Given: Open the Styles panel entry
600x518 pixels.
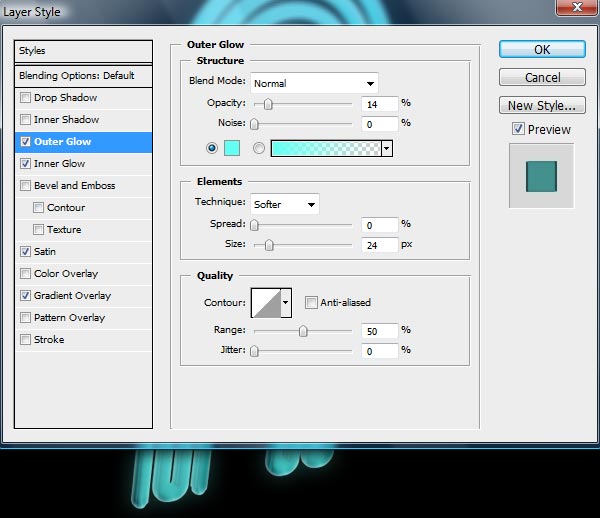Looking at the screenshot, I should (83, 51).
